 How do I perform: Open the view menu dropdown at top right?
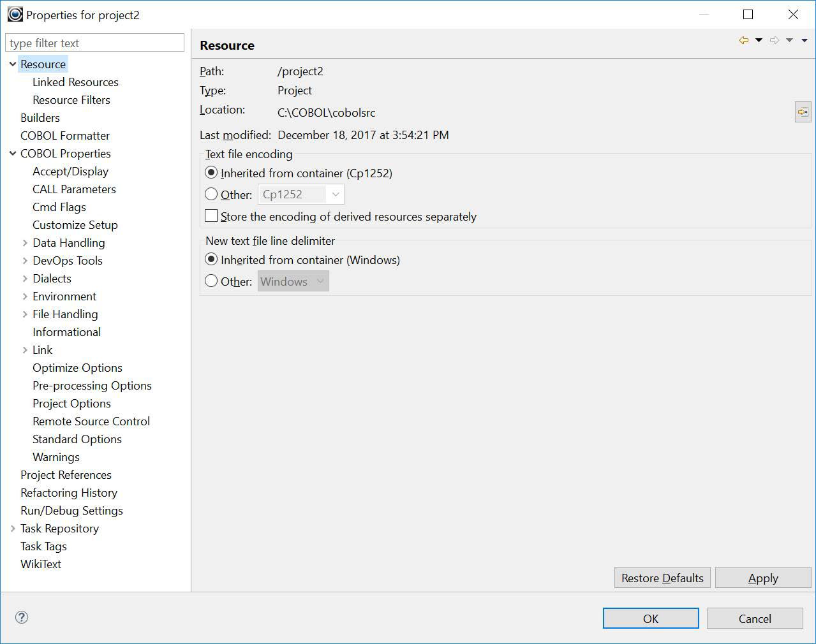coord(803,40)
